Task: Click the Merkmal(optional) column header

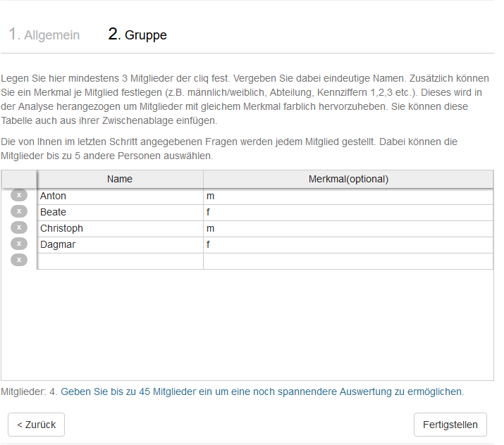Action: click(x=348, y=179)
